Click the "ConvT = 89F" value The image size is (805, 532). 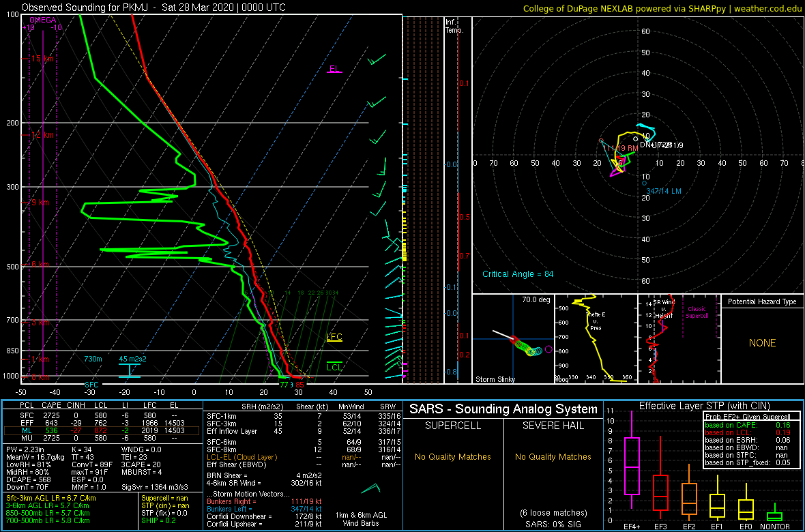click(93, 464)
